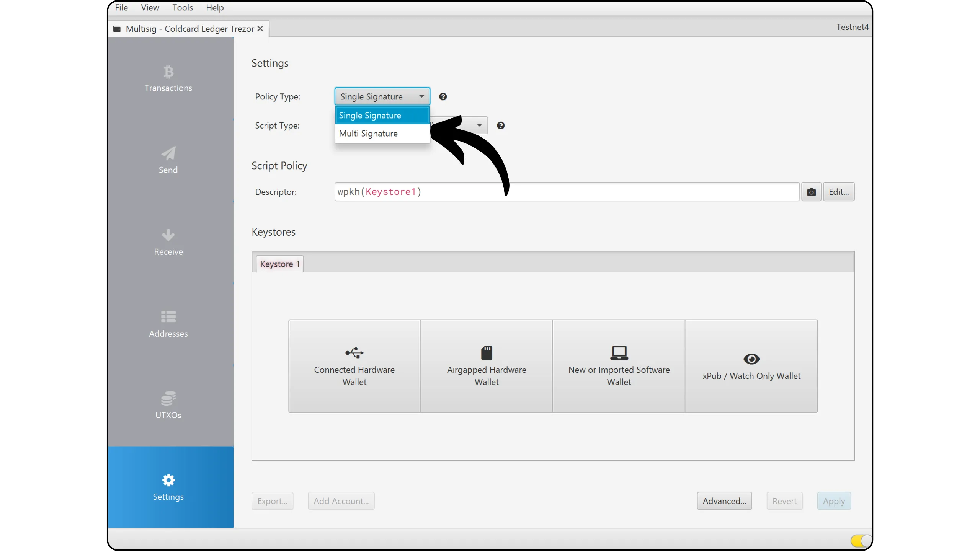Click the descriptor Edit... button
This screenshot has height=551, width=980.
point(838,192)
